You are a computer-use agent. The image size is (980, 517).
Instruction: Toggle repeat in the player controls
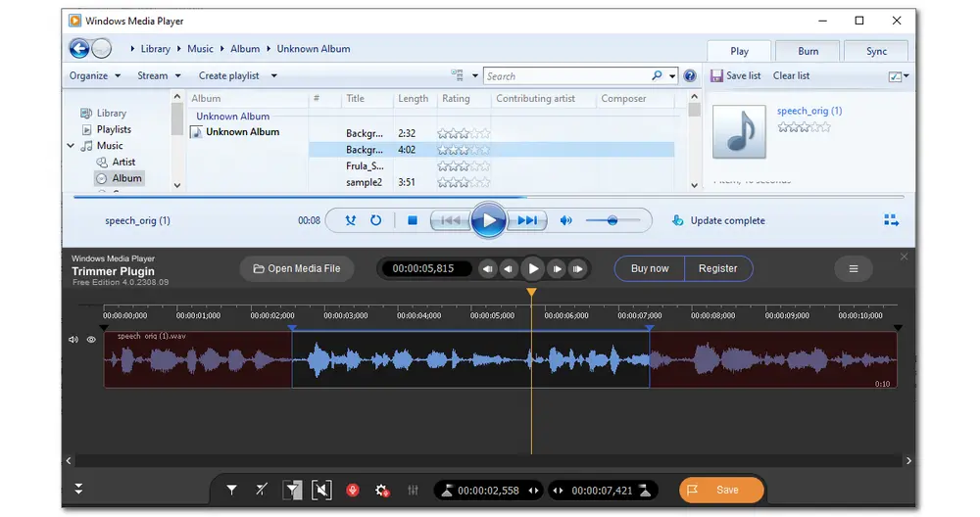pyautogui.click(x=375, y=220)
